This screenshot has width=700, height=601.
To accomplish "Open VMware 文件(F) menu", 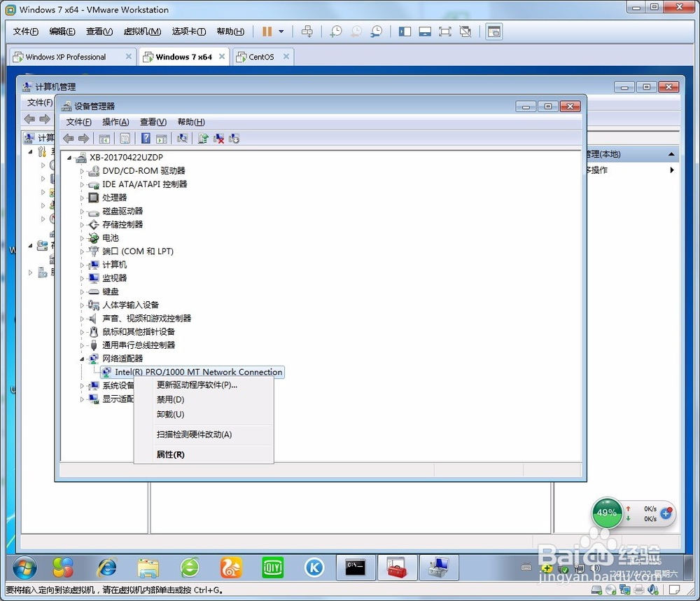I will click(25, 32).
